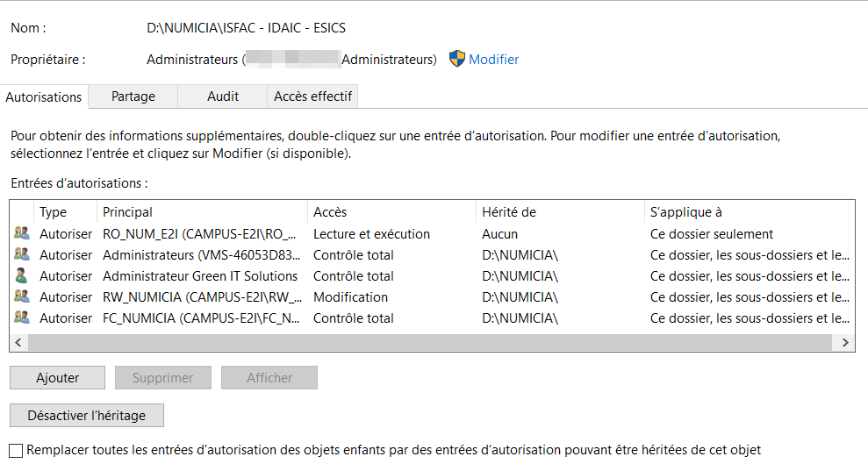The height and width of the screenshot is (471, 868).
Task: Click the group icon for RO_NUM_E2I entry
Action: [21, 234]
